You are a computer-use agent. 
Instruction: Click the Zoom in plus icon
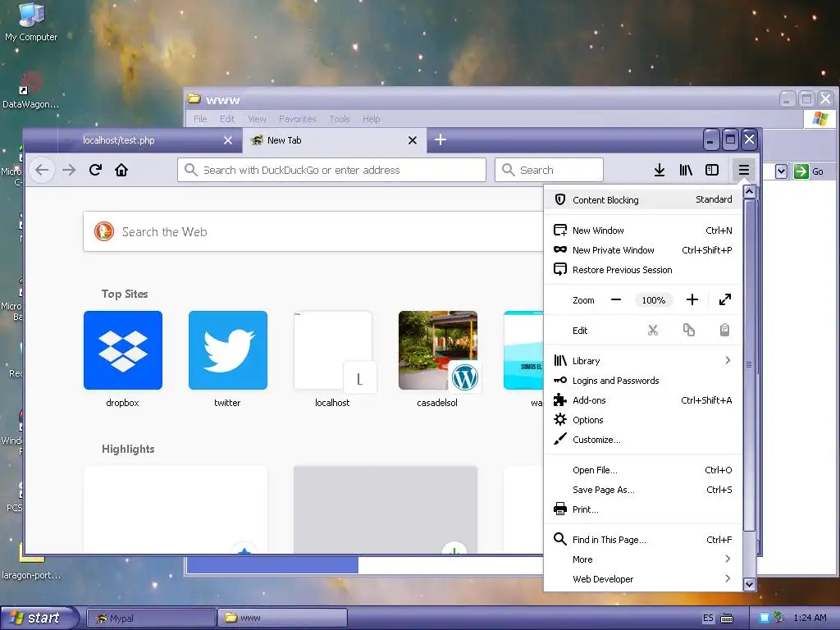pyautogui.click(x=692, y=300)
